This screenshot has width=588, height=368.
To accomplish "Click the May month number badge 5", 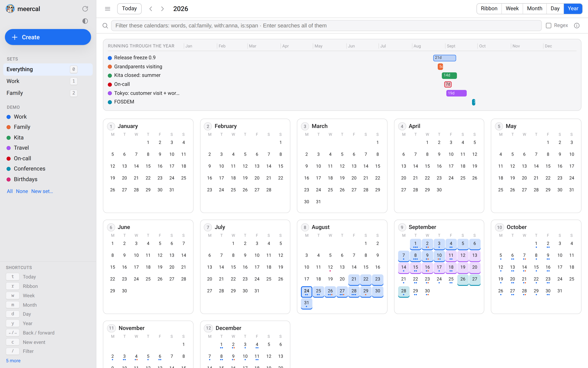I will click(499, 126).
